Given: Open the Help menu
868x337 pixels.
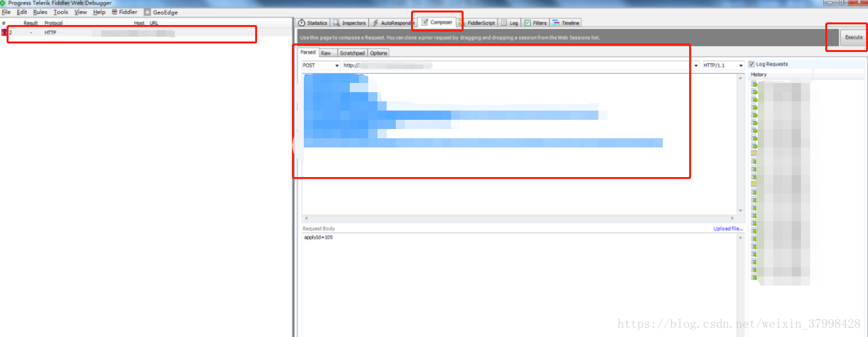Looking at the screenshot, I should 99,12.
